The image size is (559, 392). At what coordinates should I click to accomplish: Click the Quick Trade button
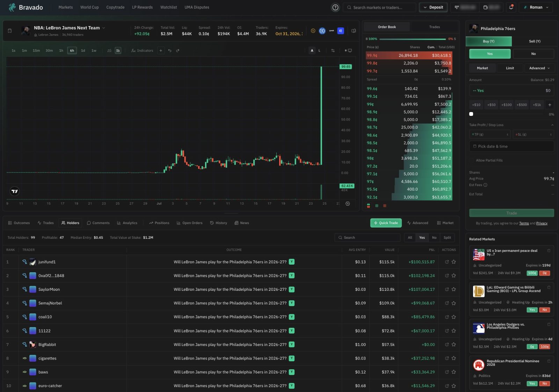pos(386,223)
